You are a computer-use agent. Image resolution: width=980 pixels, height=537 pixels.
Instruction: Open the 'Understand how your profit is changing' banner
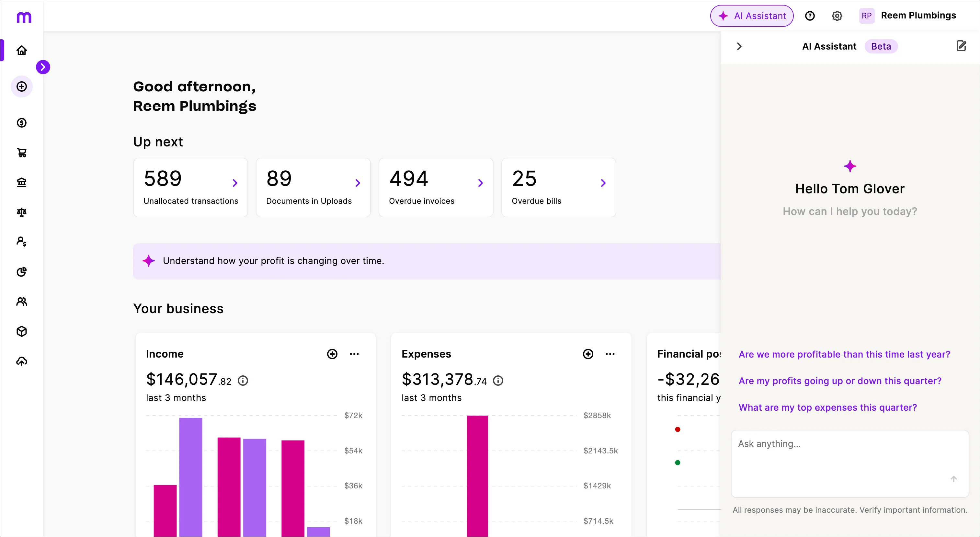(427, 261)
